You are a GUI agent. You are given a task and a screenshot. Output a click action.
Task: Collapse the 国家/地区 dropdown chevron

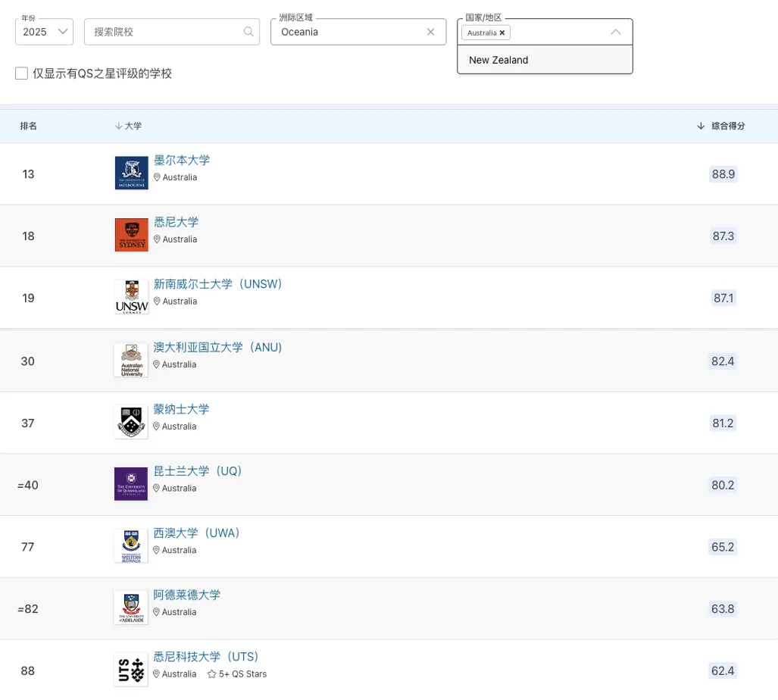click(x=616, y=32)
